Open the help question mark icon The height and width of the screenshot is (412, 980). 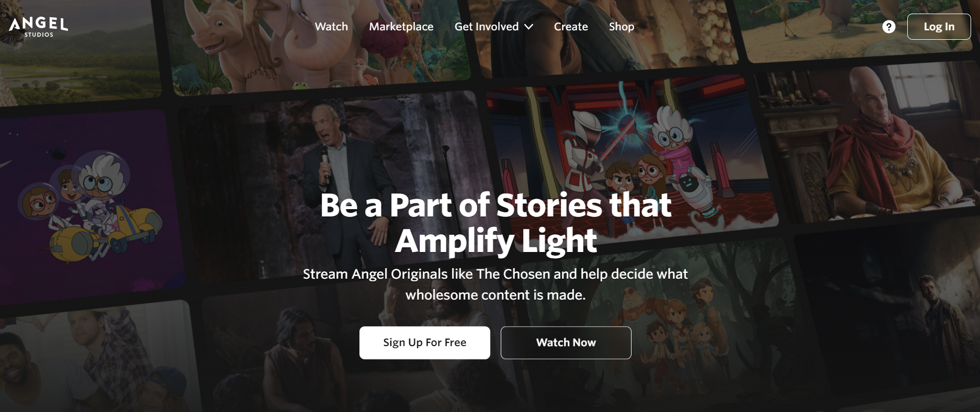[x=888, y=27]
